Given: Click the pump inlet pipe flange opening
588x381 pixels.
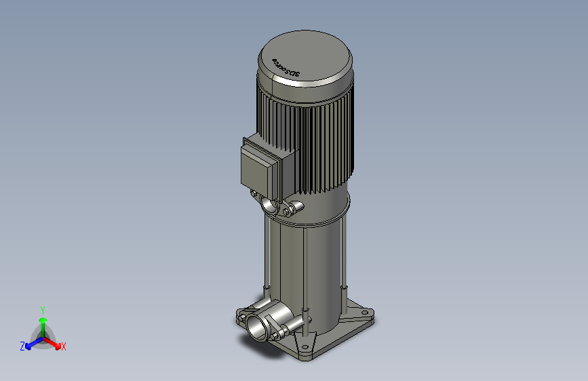Looking at the screenshot, I should (x=257, y=327).
